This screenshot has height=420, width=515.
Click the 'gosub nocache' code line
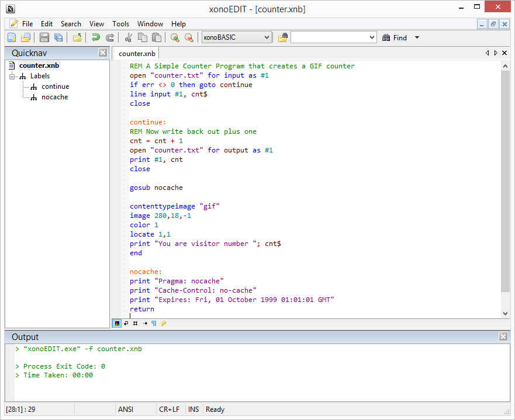pos(156,188)
